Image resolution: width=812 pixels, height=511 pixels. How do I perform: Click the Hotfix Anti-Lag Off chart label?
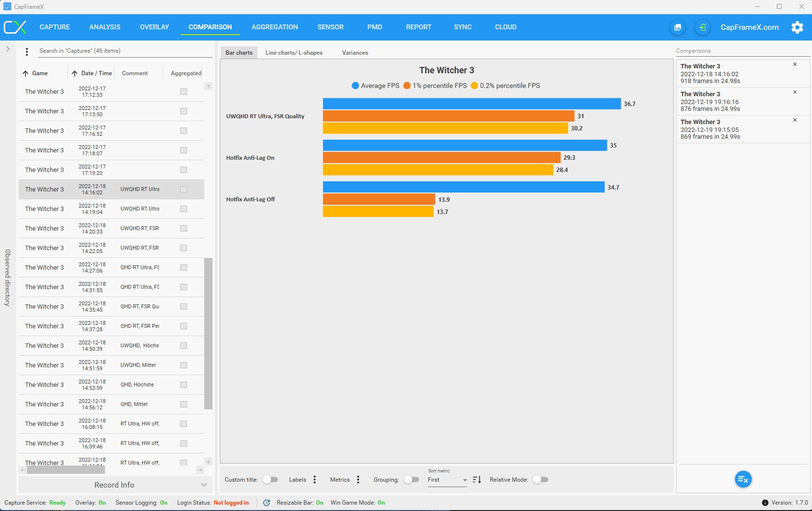pos(251,199)
